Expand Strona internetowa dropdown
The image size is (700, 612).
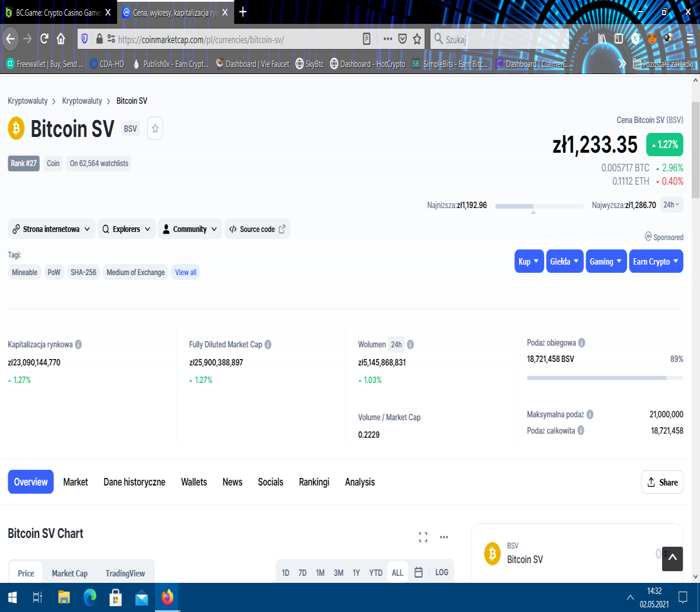(51, 229)
